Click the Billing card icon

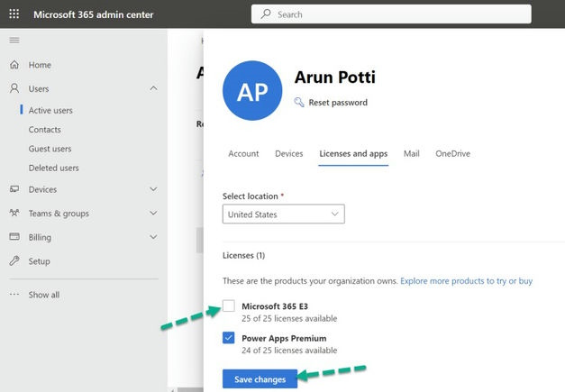pos(14,237)
